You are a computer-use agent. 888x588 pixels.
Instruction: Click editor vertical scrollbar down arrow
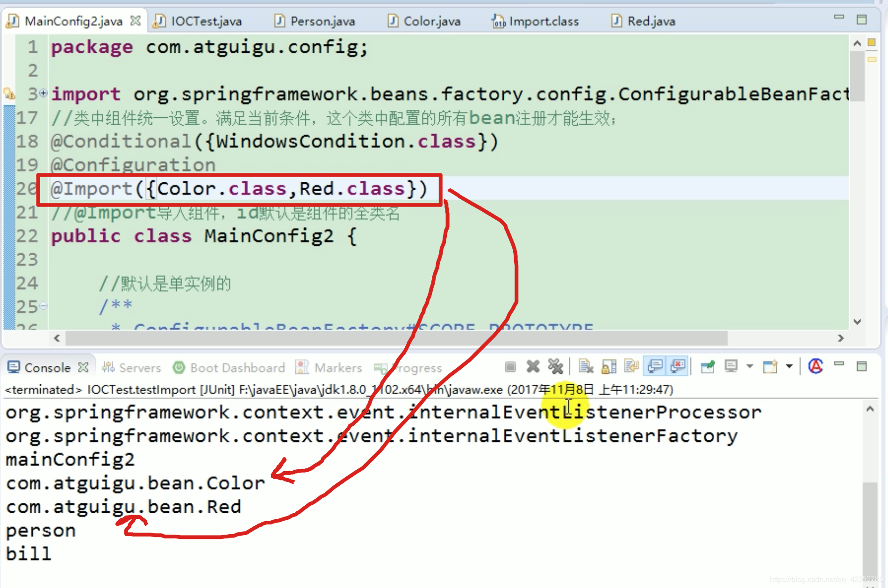(x=857, y=322)
